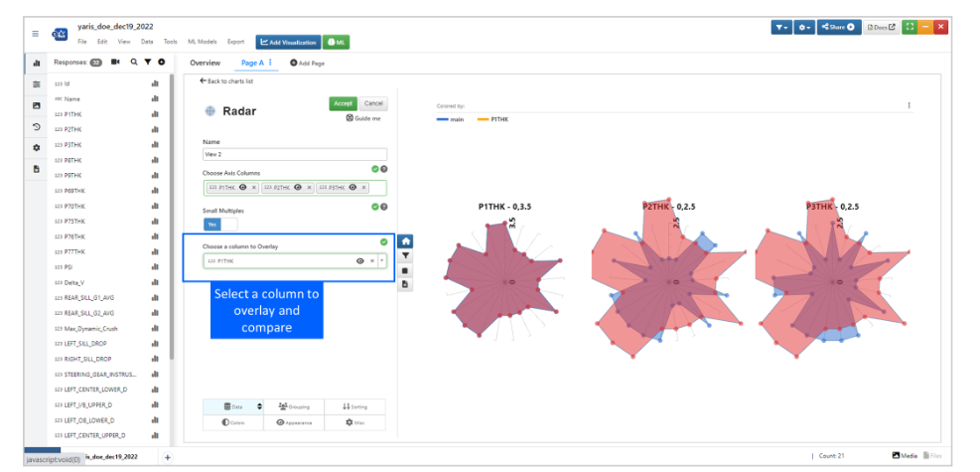This screenshot has height=472, width=980.
Task: Open the bar chart icon next to P1THK
Action: click(x=155, y=114)
